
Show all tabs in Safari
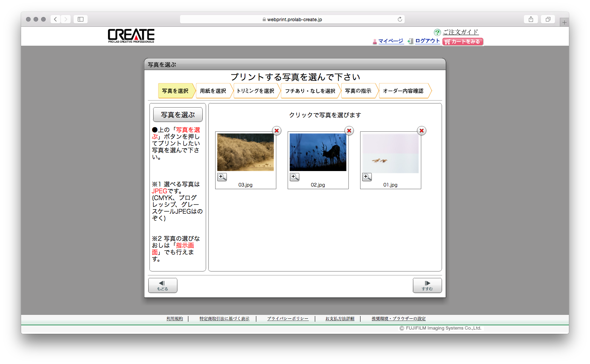coord(548,19)
